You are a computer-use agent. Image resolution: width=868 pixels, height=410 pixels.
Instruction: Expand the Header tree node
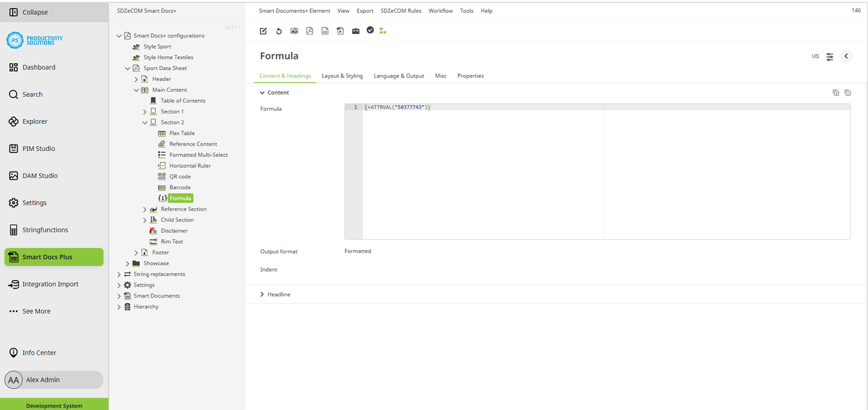pyautogui.click(x=137, y=79)
